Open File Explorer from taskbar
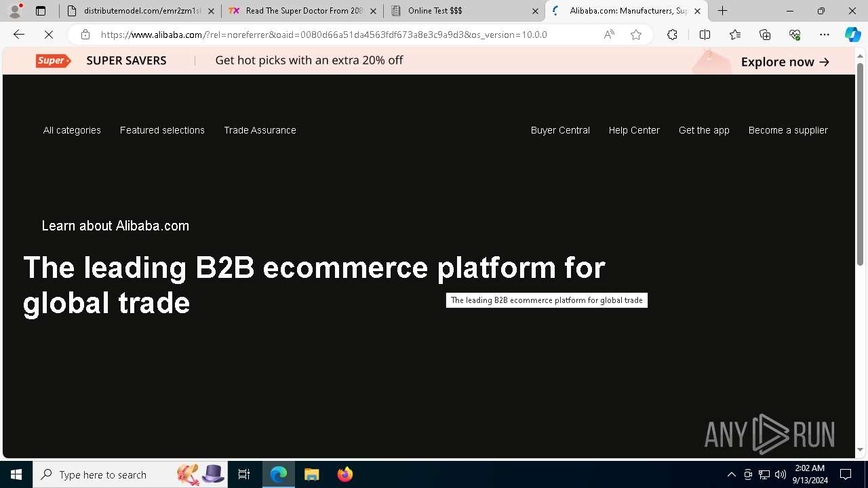 click(311, 474)
